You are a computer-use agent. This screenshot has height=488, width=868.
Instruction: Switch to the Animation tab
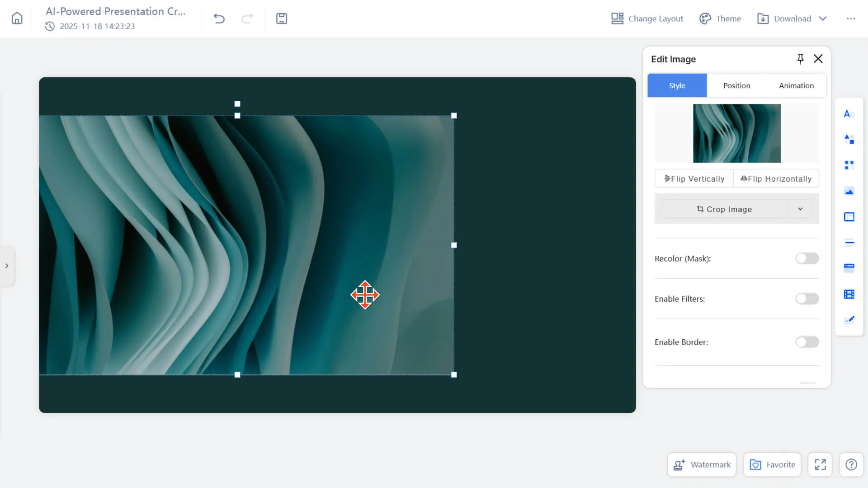click(x=796, y=85)
